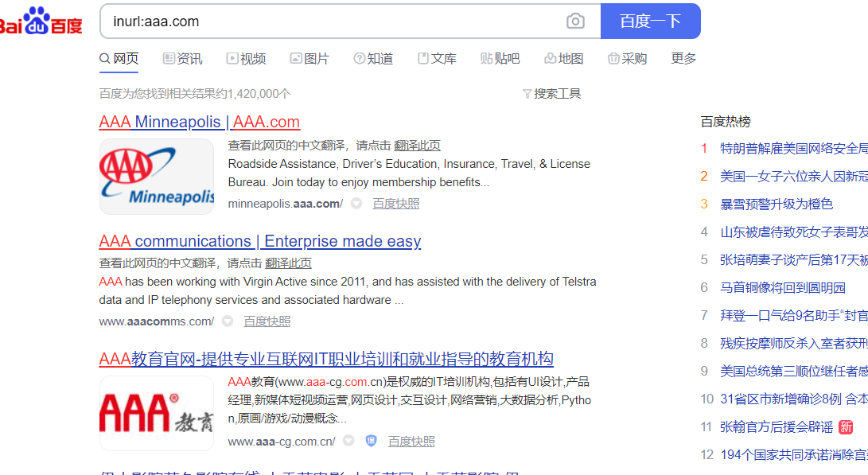This screenshot has width=868, height=475.
Task: Open the 采购 tab
Action: point(627,59)
